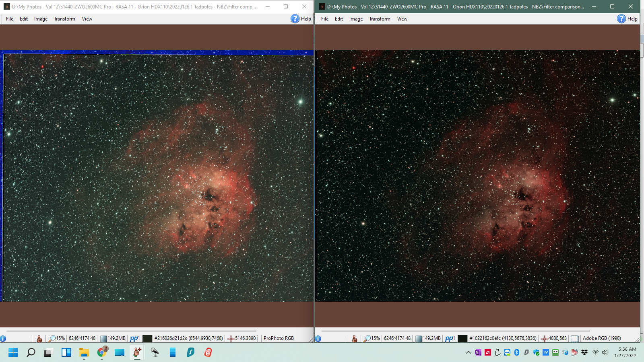Click Safely Remove Hardware USB tray icon
Viewport: 644px width, 362px height.
(x=497, y=352)
